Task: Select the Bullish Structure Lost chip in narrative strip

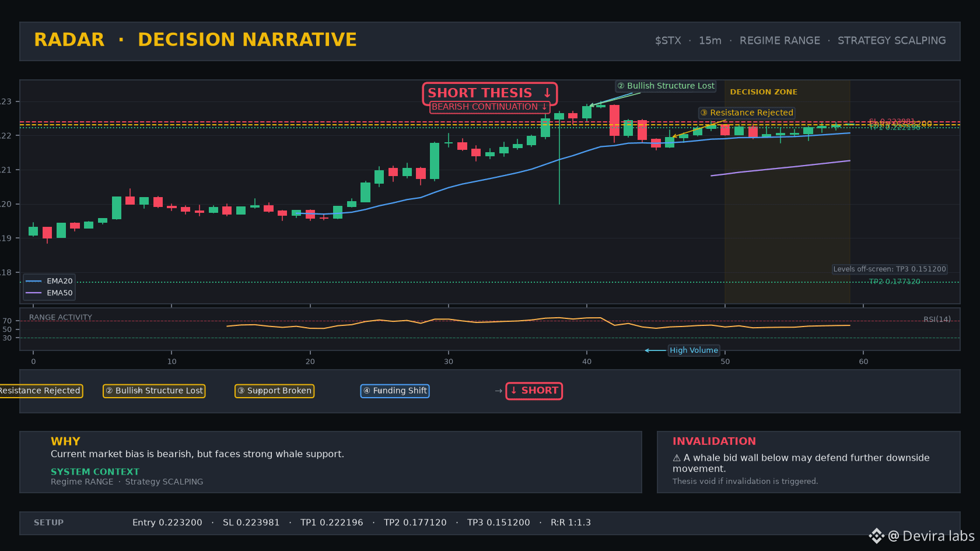Action: coord(154,391)
